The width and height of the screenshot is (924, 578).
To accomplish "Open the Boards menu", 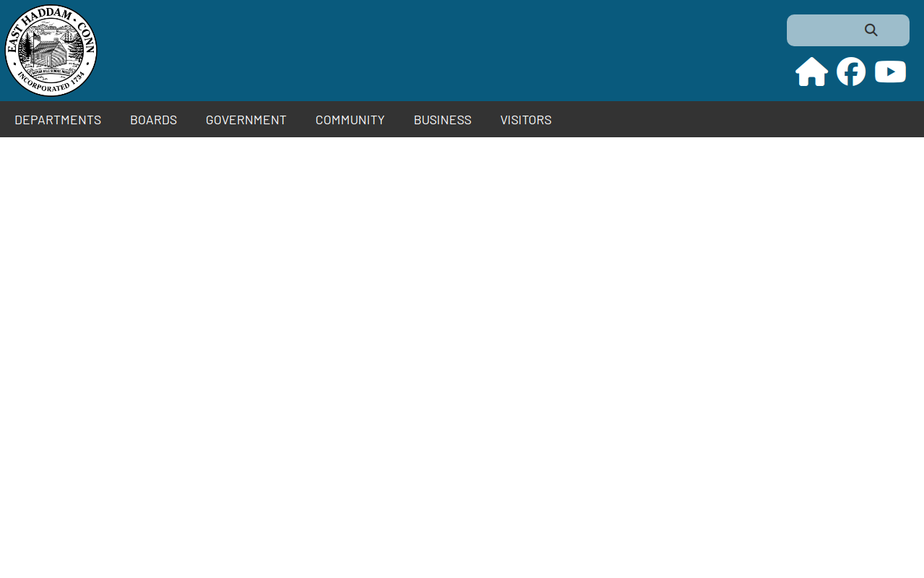I will coord(153,120).
